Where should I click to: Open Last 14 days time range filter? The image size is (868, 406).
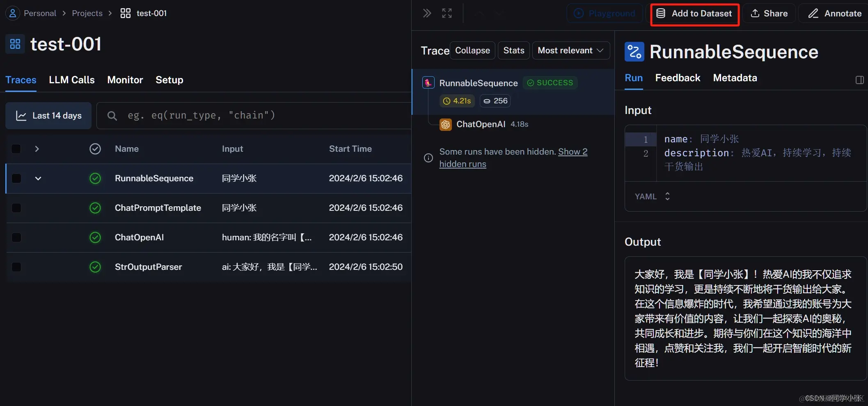point(48,116)
